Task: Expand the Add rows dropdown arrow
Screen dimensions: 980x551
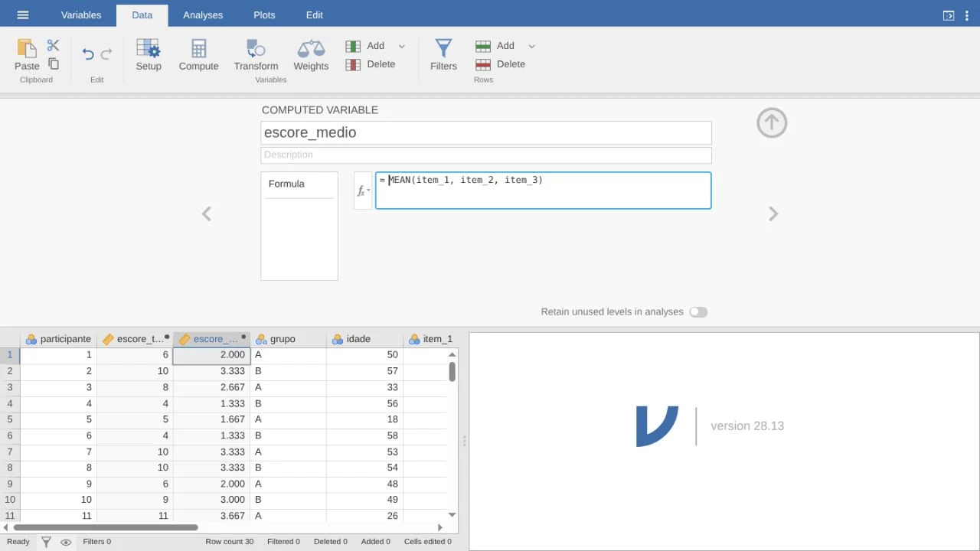Action: 532,46
